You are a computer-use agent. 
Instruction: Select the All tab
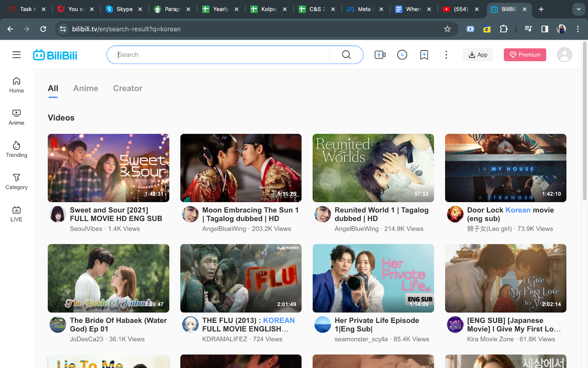53,88
